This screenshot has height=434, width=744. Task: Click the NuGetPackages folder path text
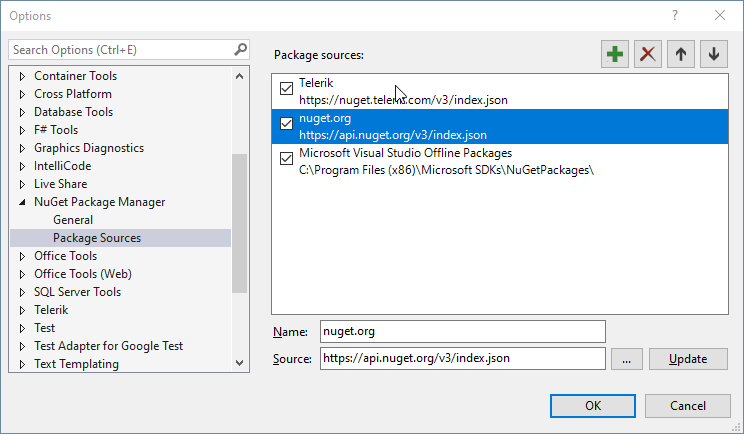[446, 170]
